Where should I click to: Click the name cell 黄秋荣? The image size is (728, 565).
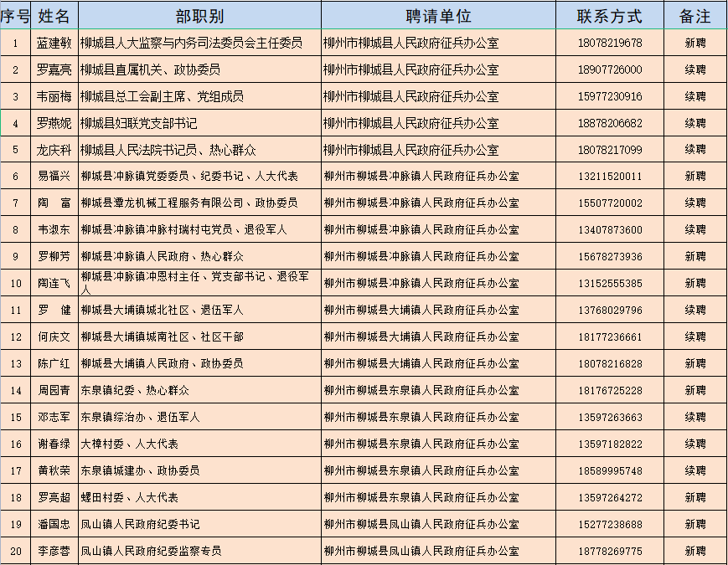coord(54,470)
